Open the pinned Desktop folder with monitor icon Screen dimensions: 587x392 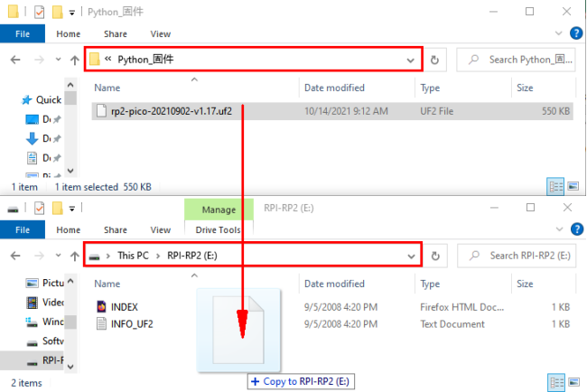click(x=42, y=119)
